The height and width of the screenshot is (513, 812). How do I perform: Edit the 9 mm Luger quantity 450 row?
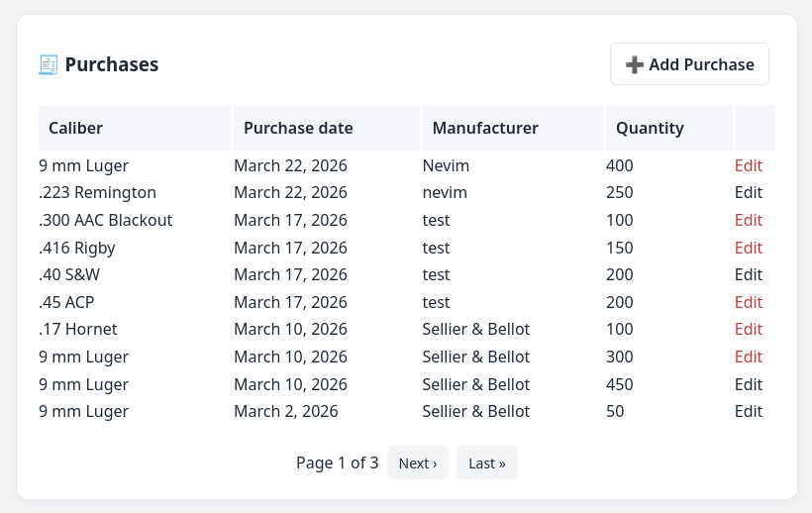tap(748, 384)
